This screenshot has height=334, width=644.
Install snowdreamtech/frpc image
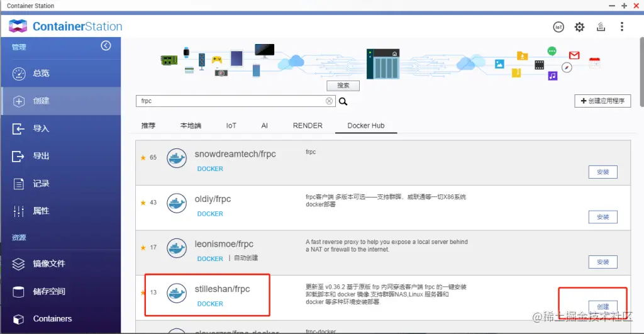[603, 172]
